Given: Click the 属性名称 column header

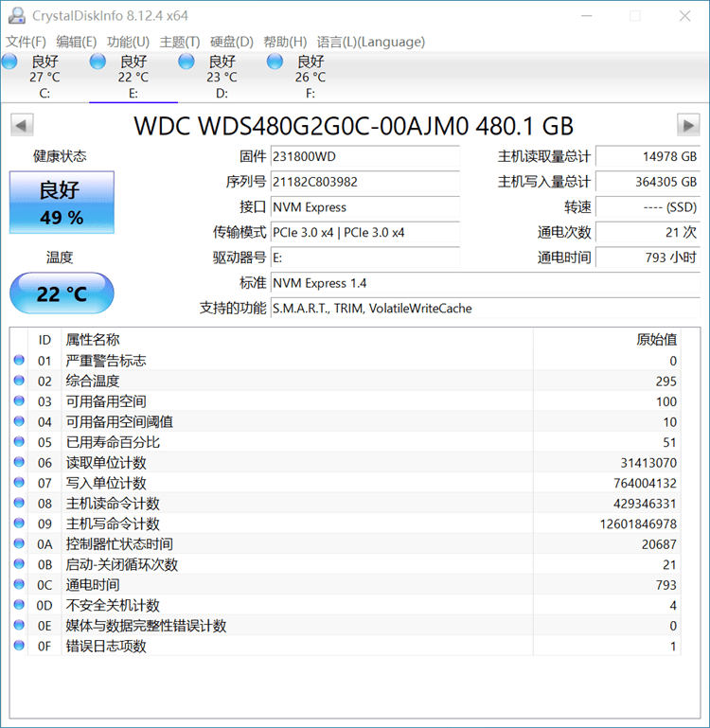Looking at the screenshot, I should 297,340.
